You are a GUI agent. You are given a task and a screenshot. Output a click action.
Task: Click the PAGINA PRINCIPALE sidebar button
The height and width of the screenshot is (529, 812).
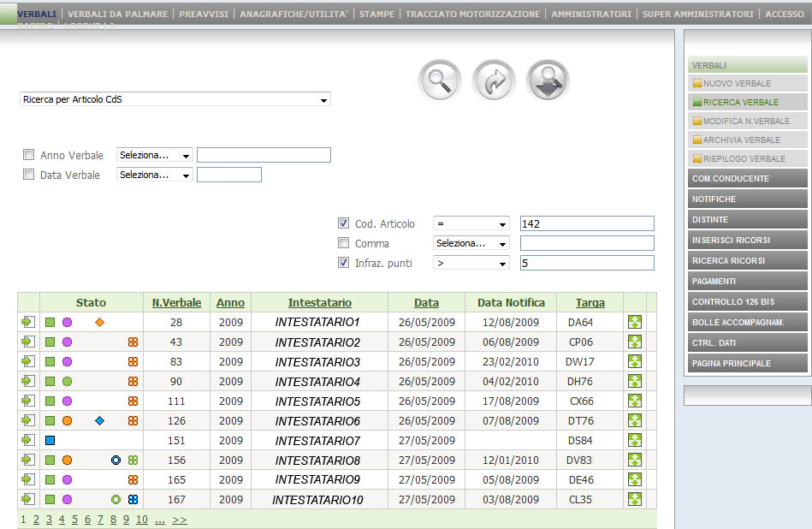coord(748,363)
